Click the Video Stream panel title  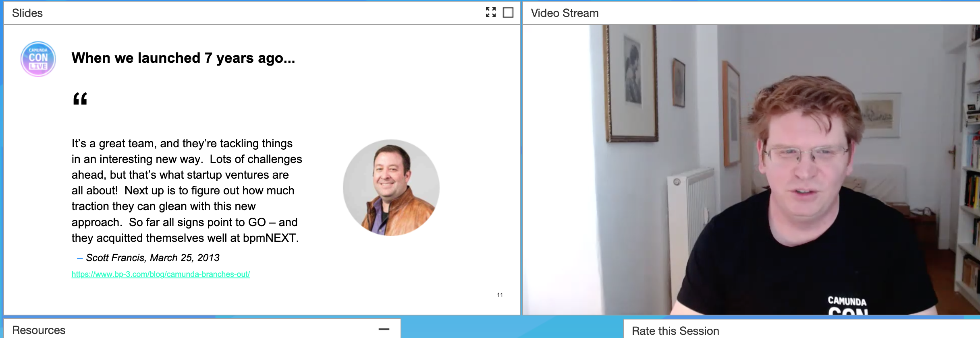[565, 13]
